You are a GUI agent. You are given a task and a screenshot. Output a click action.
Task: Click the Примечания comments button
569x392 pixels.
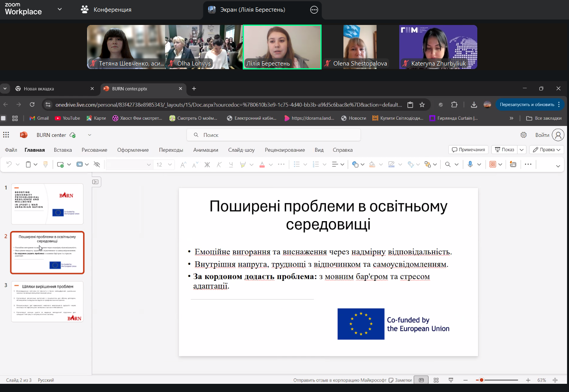pos(468,150)
